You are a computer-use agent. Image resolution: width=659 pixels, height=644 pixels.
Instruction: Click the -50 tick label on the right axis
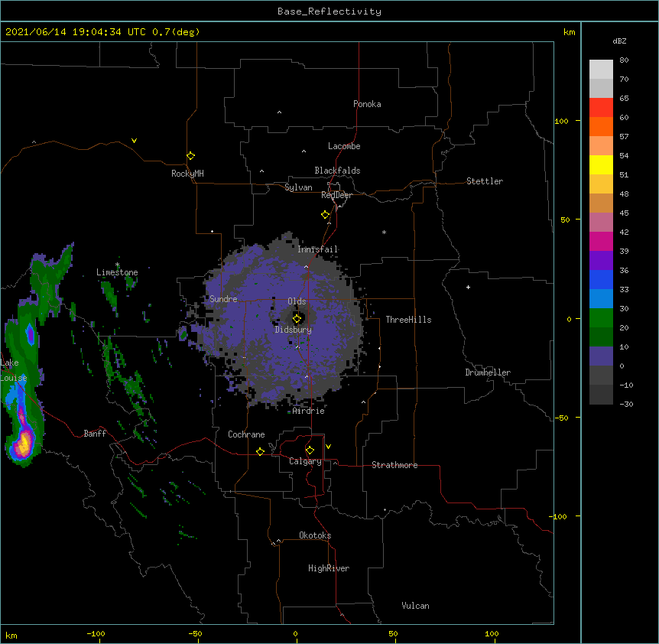561,418
